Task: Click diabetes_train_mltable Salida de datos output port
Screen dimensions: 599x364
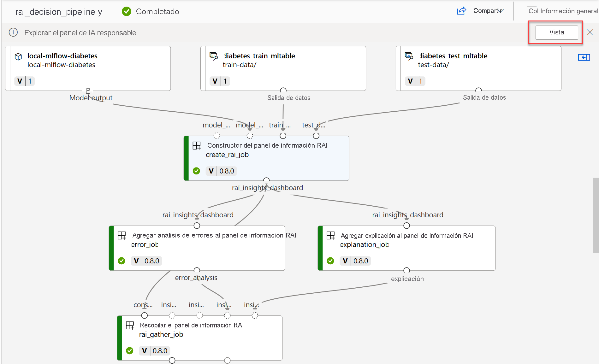Action: click(283, 90)
